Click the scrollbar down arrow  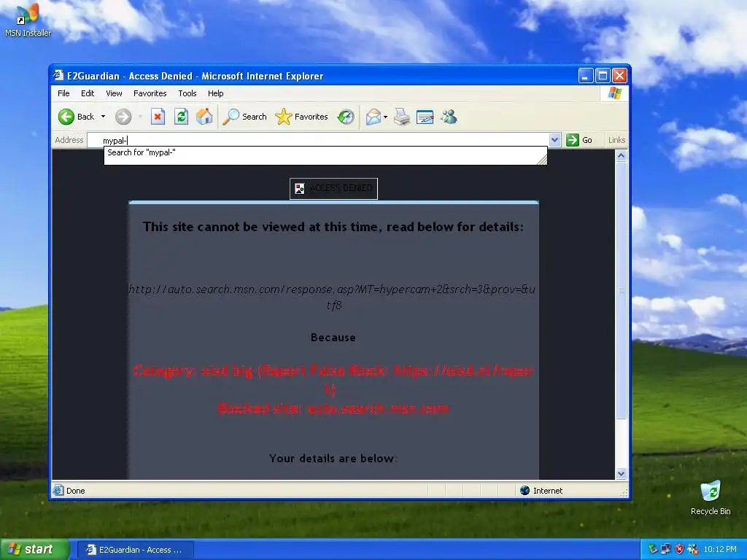(621, 473)
